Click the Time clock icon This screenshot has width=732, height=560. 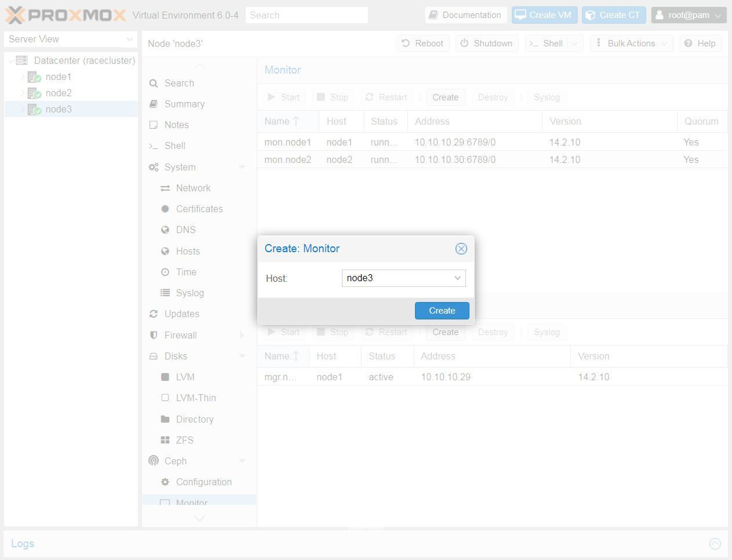click(165, 272)
